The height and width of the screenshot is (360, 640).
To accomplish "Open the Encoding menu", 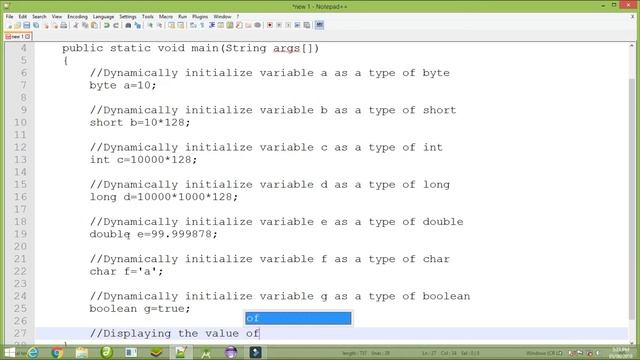I will 77,17.
